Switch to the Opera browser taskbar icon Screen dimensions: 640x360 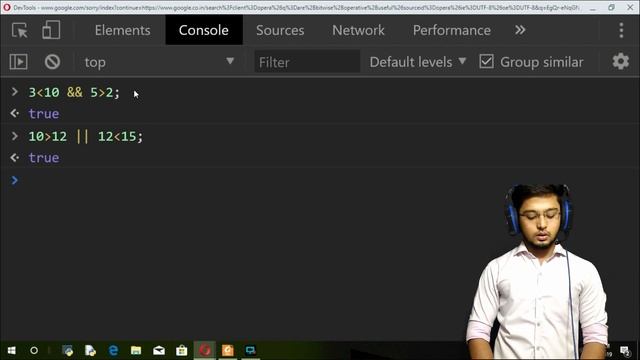205,350
